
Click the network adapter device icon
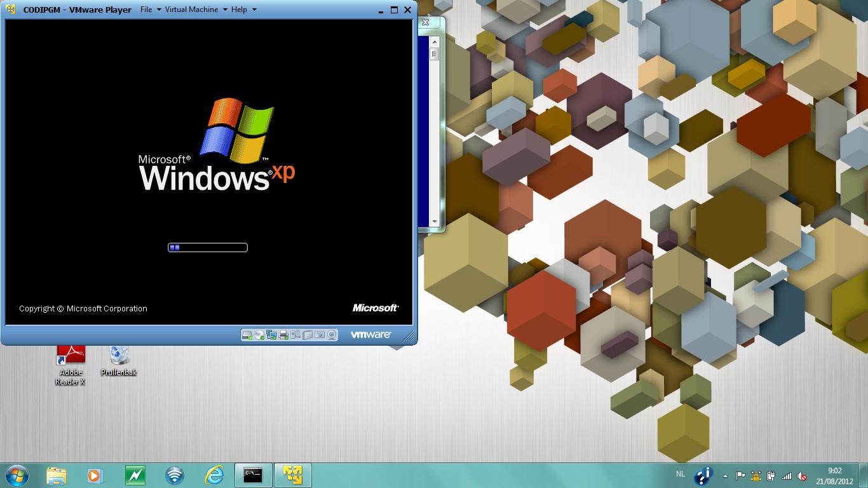[271, 335]
